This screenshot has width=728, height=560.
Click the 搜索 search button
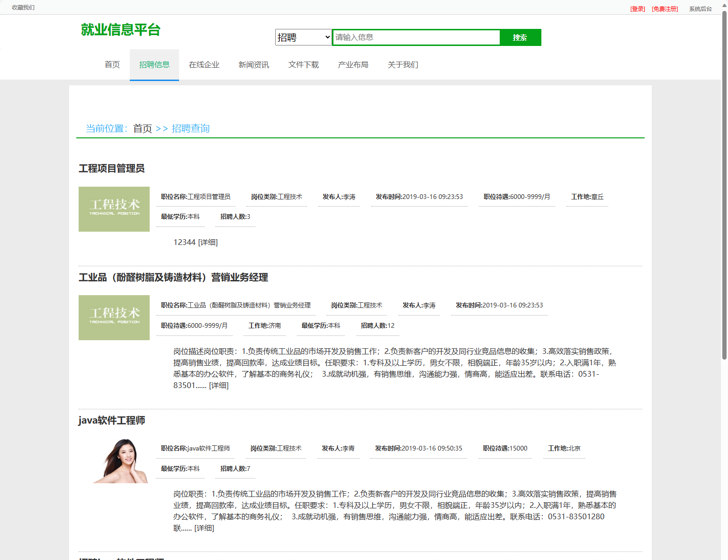(x=520, y=37)
